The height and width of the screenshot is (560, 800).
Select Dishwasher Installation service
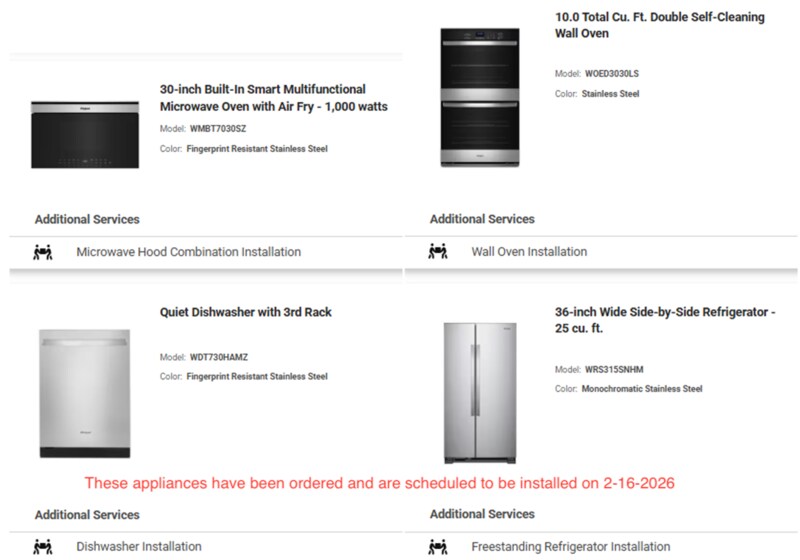click(139, 547)
